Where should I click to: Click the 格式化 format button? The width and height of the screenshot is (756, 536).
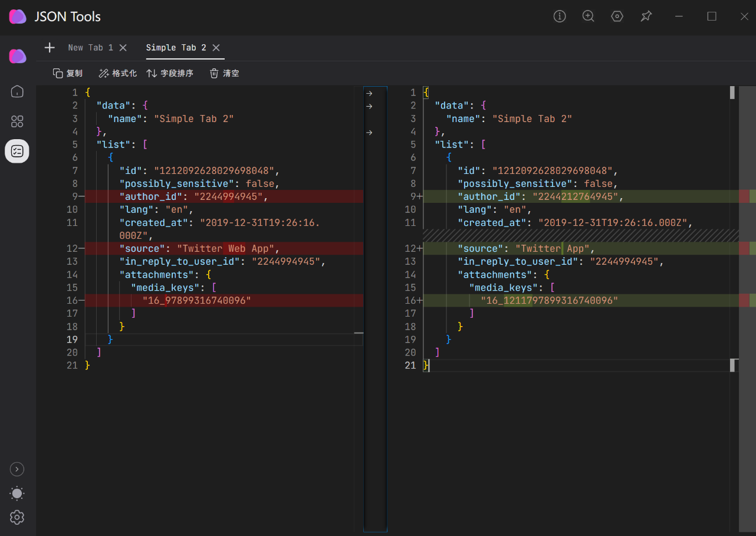pyautogui.click(x=117, y=73)
